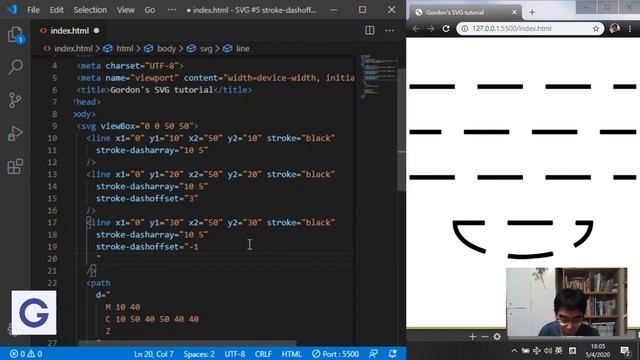This screenshot has height=360, width=640.
Task: Click Ln 20, Col 7 in status bar
Action: [x=153, y=354]
